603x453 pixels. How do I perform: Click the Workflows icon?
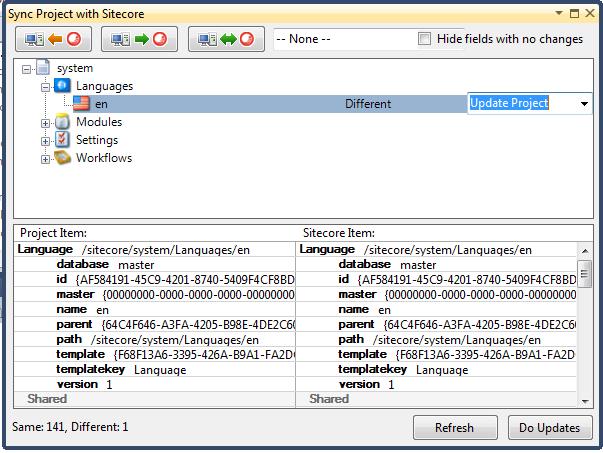coord(62,157)
